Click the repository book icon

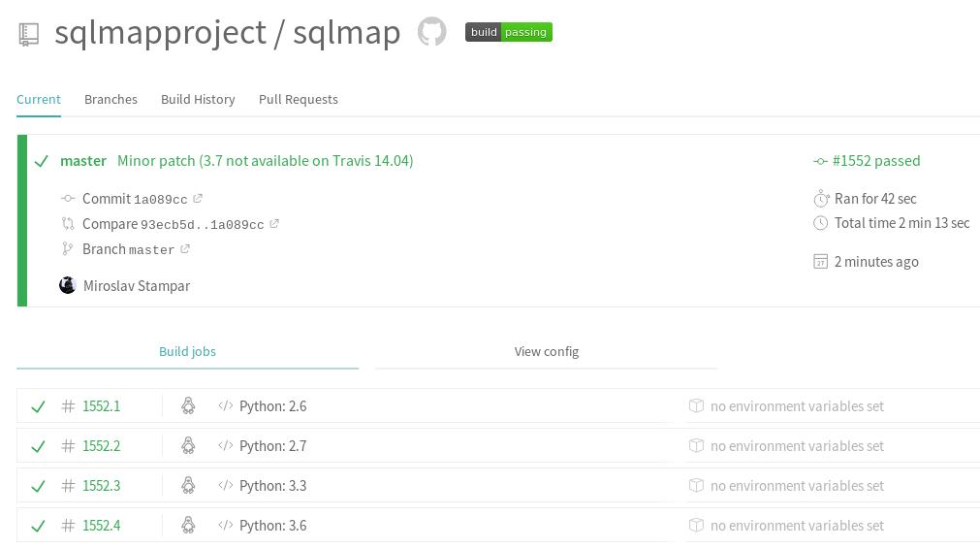[x=29, y=34]
